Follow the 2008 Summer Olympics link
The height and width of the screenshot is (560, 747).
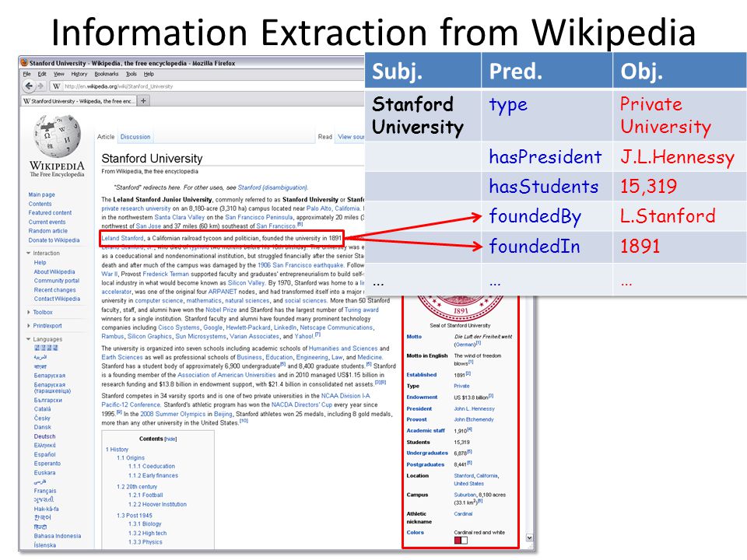[173, 415]
